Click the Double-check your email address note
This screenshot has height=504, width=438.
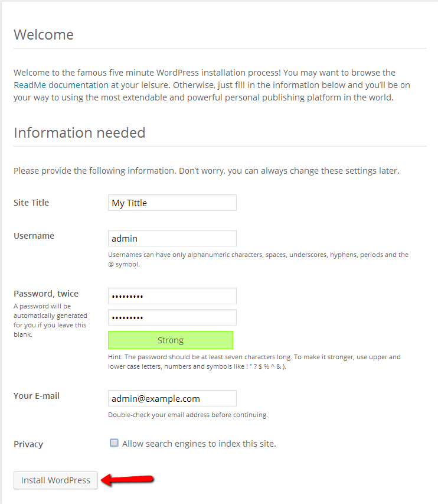(x=188, y=415)
